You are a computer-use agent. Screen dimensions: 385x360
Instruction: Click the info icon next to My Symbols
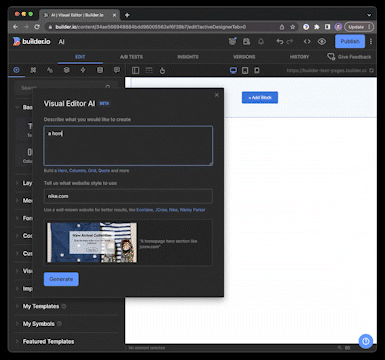coord(59,324)
